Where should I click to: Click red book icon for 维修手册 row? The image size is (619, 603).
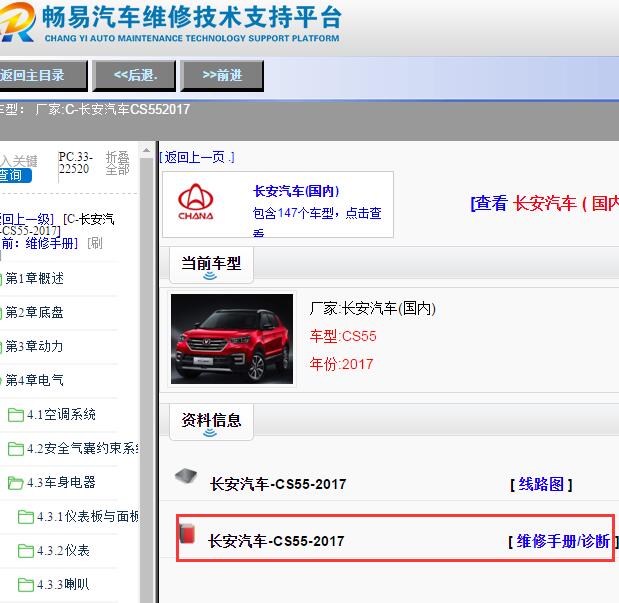pyautogui.click(x=188, y=533)
